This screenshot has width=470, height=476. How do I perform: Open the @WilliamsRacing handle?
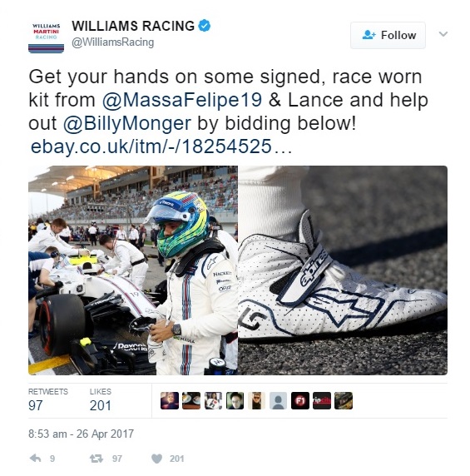[x=113, y=42]
